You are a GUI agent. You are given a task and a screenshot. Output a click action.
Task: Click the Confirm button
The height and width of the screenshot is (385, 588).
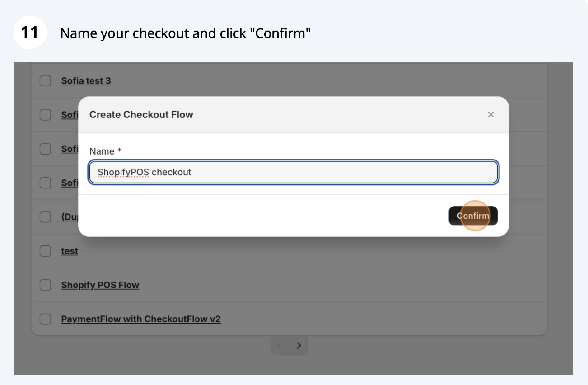click(x=473, y=216)
